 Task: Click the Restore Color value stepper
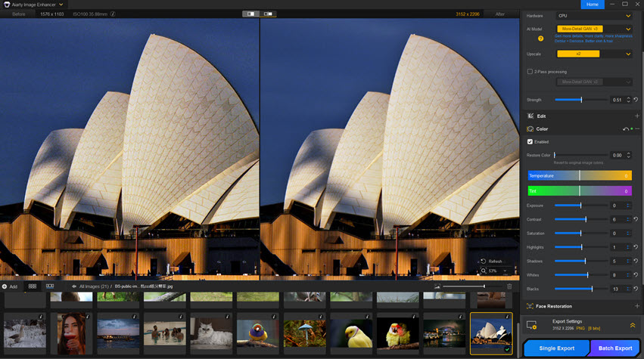click(x=628, y=155)
